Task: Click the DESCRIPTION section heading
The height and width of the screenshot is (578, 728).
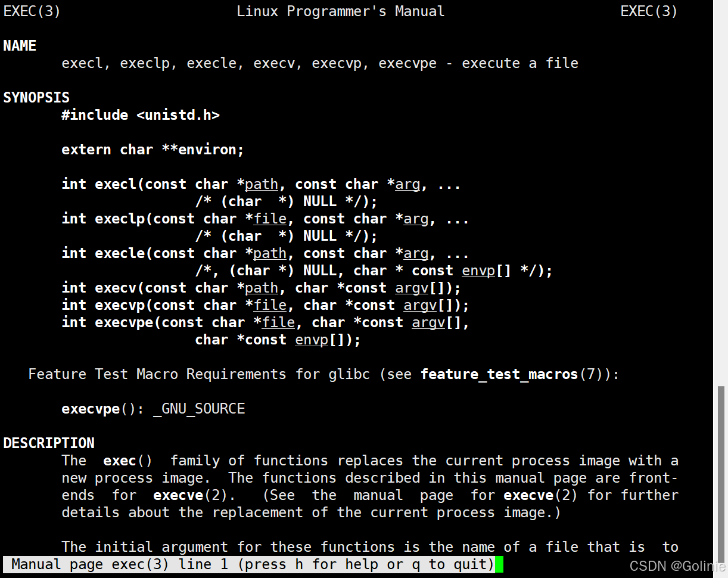Action: [x=49, y=443]
